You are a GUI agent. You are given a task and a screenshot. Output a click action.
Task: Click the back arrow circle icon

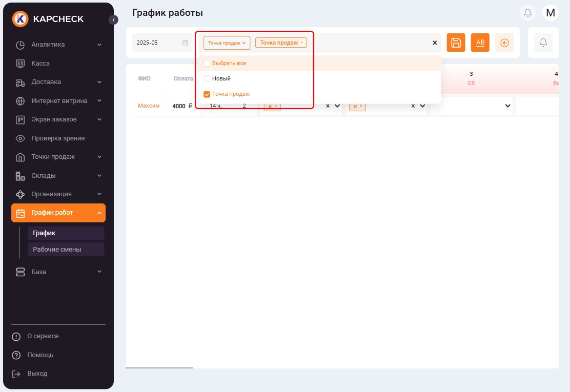point(504,43)
